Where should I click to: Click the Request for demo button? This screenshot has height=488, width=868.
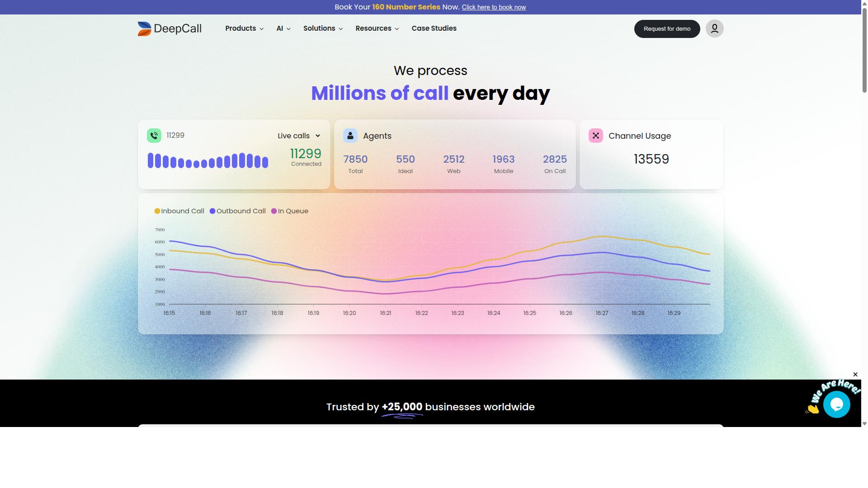(667, 28)
